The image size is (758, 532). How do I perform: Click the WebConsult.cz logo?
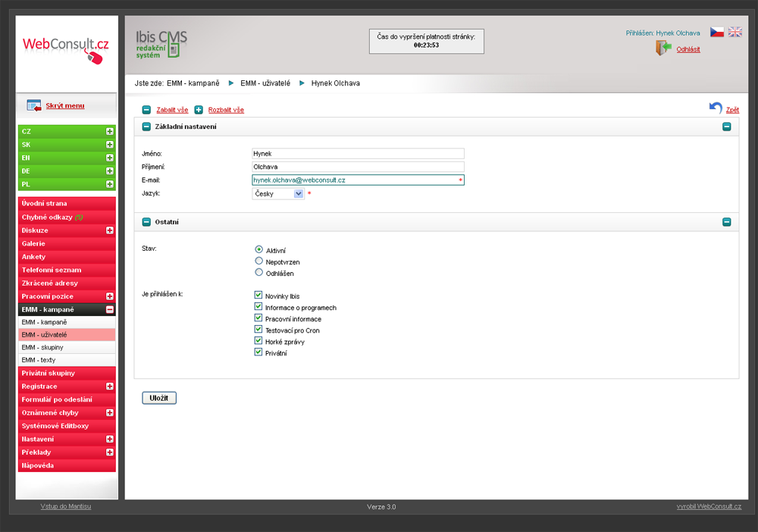[66, 50]
